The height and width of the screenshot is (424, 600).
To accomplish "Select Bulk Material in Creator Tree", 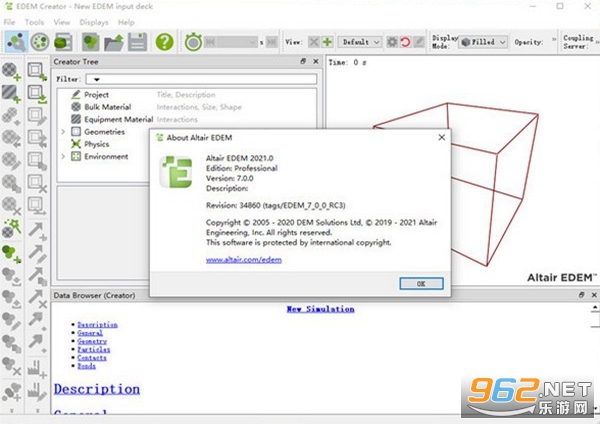I will [x=108, y=107].
